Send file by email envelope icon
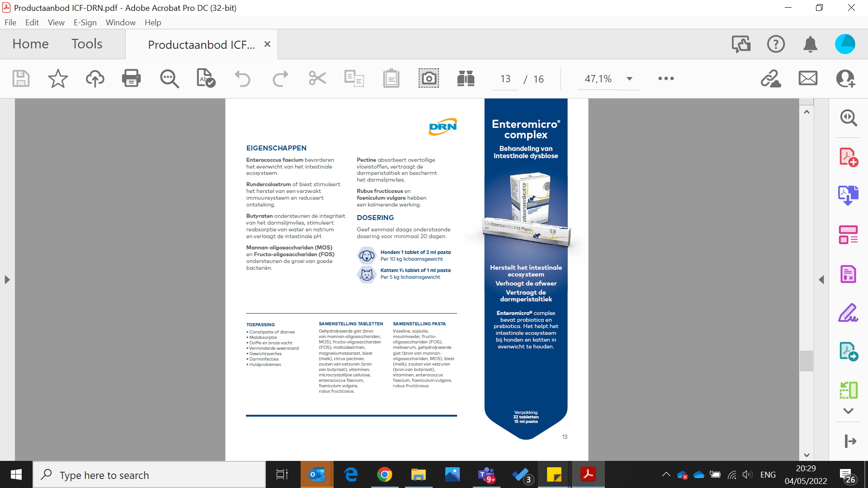868x488 pixels. point(808,79)
